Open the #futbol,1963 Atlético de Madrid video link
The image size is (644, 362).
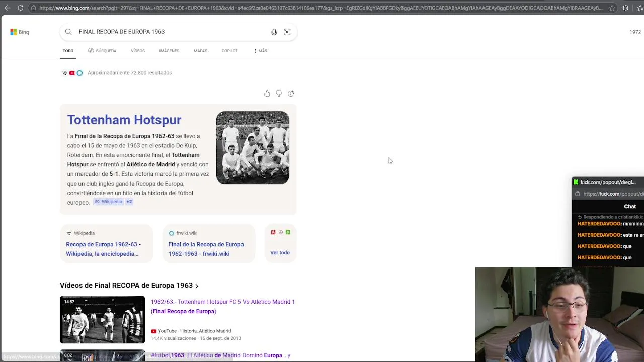[x=220, y=355]
